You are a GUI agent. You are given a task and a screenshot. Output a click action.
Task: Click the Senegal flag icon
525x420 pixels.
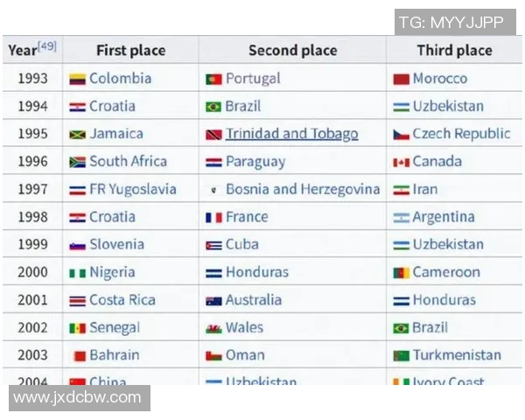click(x=77, y=328)
